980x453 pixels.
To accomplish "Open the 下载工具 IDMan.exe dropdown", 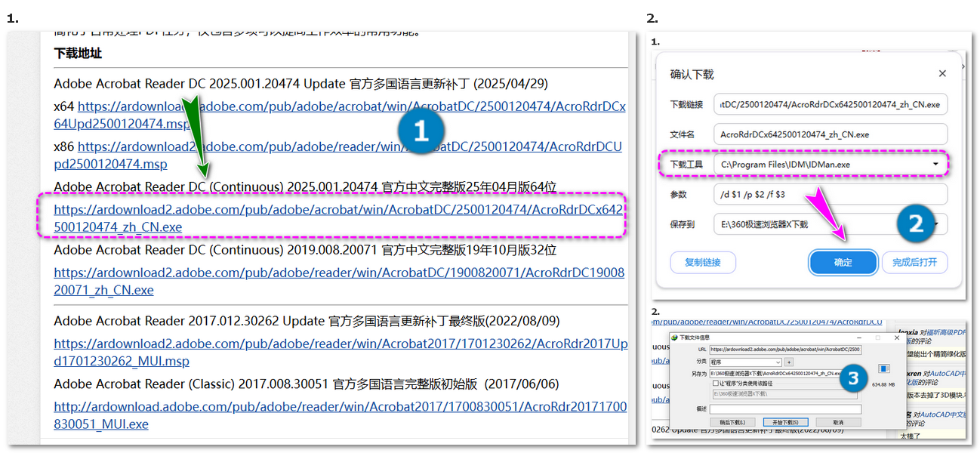I will [831, 164].
